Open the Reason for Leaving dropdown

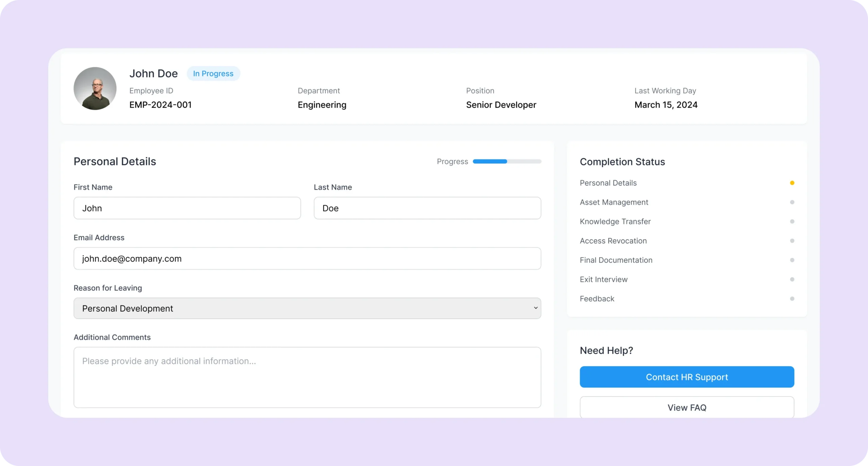(307, 308)
